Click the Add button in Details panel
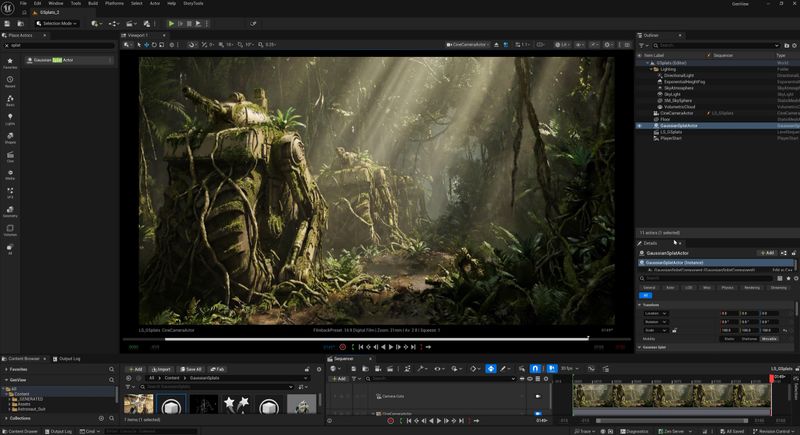 (x=767, y=253)
